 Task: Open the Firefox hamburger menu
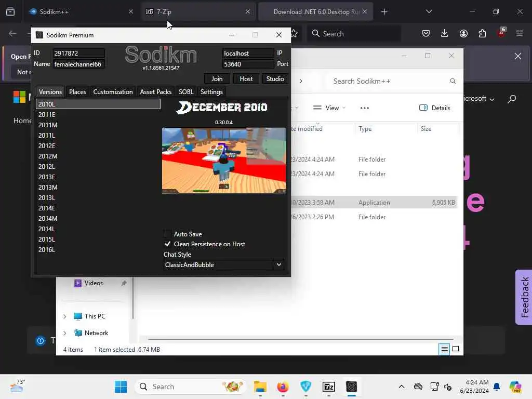[x=520, y=34]
